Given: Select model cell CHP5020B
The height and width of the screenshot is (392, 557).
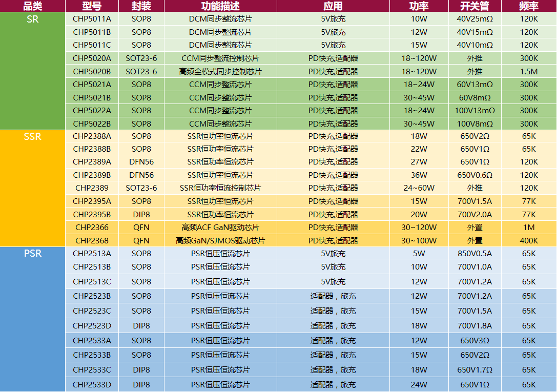Looking at the screenshot, I should [92, 71].
